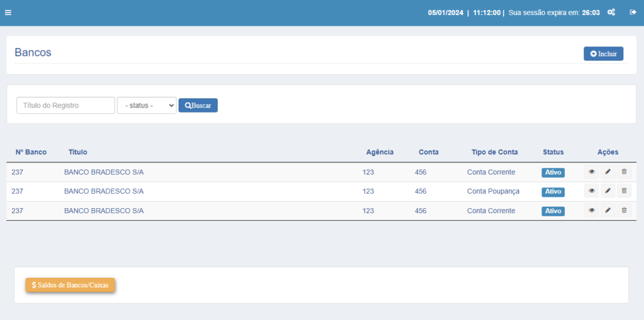Click BANCO BRADESCO S/A in Conta Poupança row

[x=104, y=191]
